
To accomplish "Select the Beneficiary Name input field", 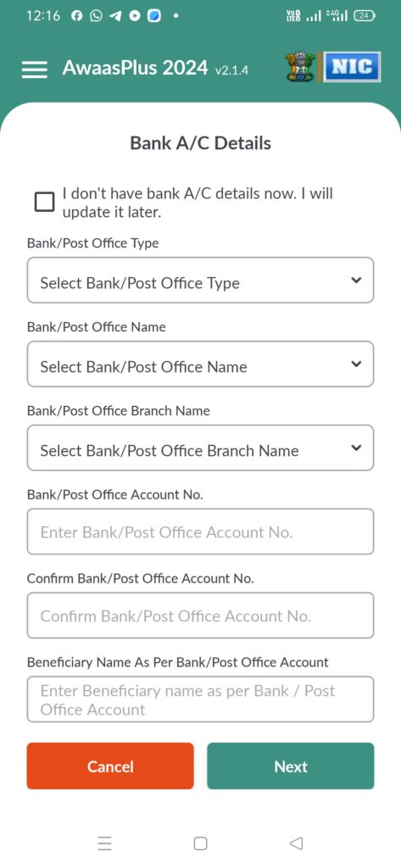I will [200, 699].
